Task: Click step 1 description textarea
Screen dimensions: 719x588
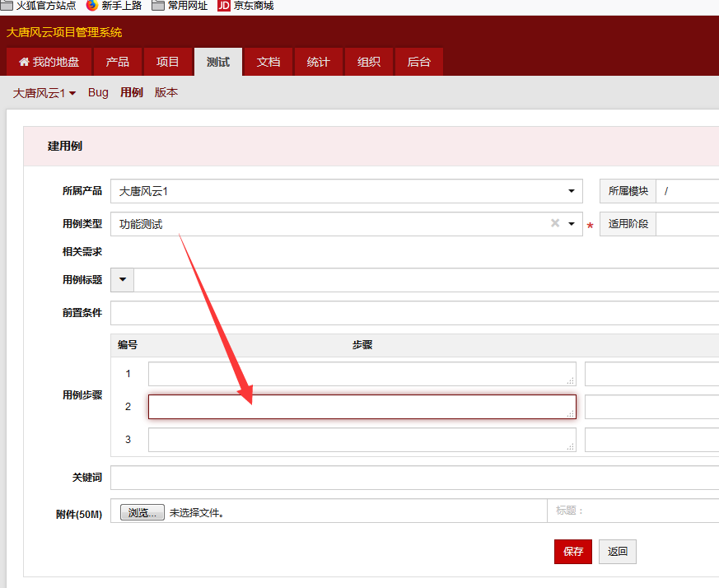Action: [x=362, y=374]
